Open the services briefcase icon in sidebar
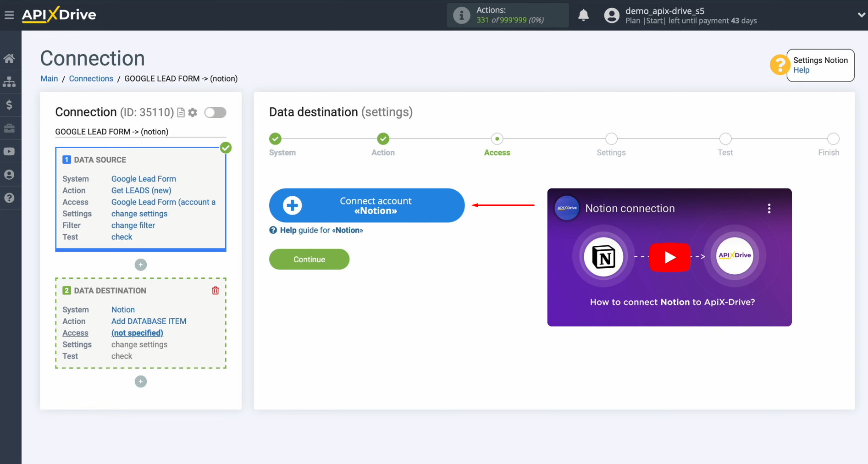Screen dimensions: 868x464 point(10,128)
